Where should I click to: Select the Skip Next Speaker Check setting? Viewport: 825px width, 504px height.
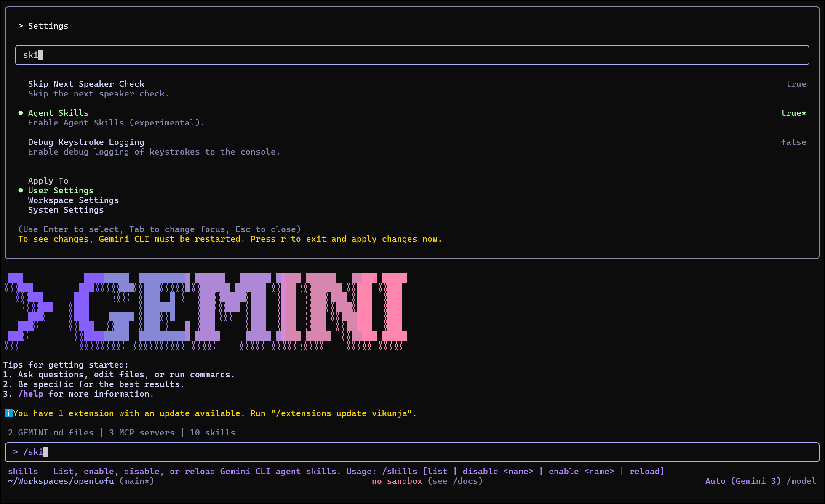[x=86, y=84]
